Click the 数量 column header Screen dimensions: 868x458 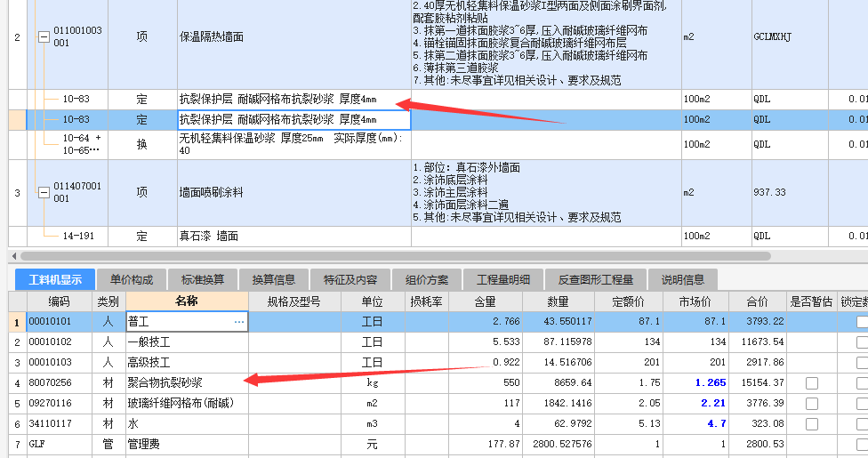[558, 301]
